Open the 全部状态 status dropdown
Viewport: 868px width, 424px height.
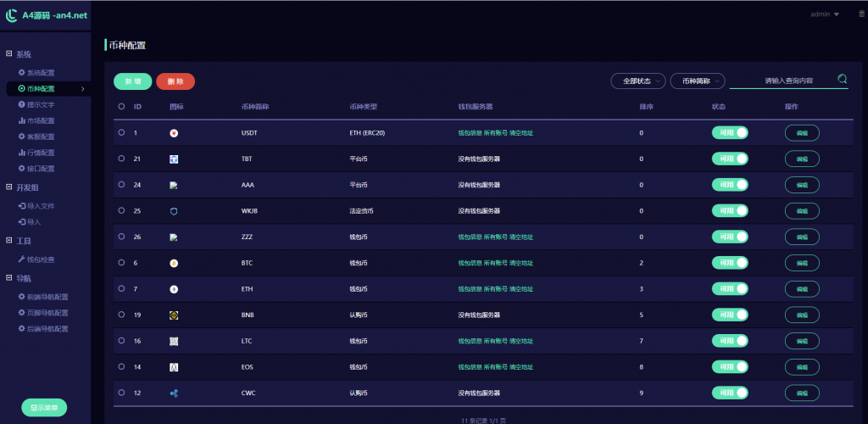point(637,81)
